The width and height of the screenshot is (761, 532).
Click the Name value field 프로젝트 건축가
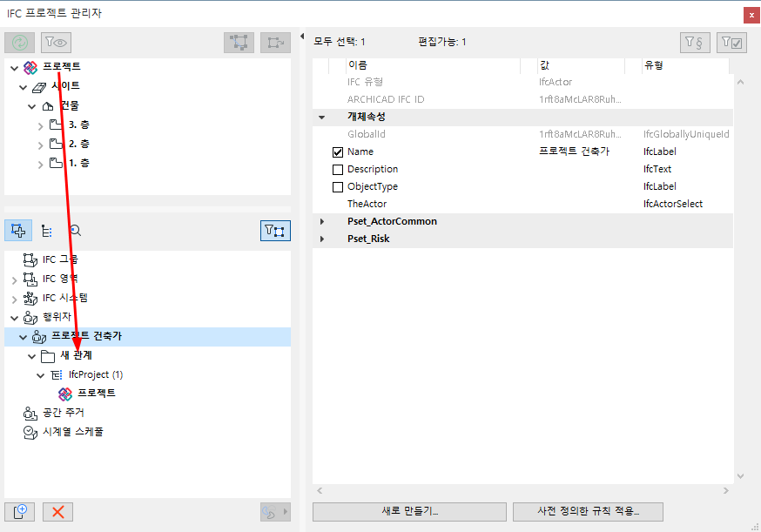click(x=574, y=152)
